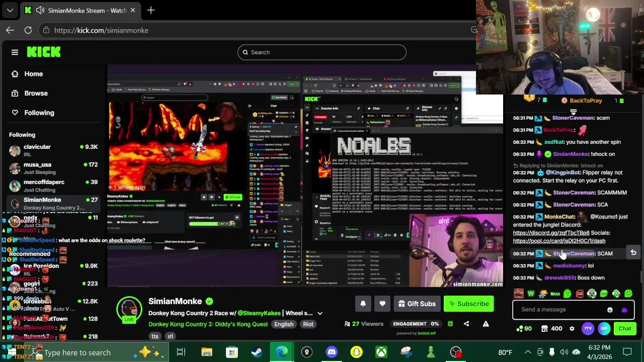Open Donkey Kong Country 2 category link
Viewport: 644px width, 362px height.
[208, 324]
